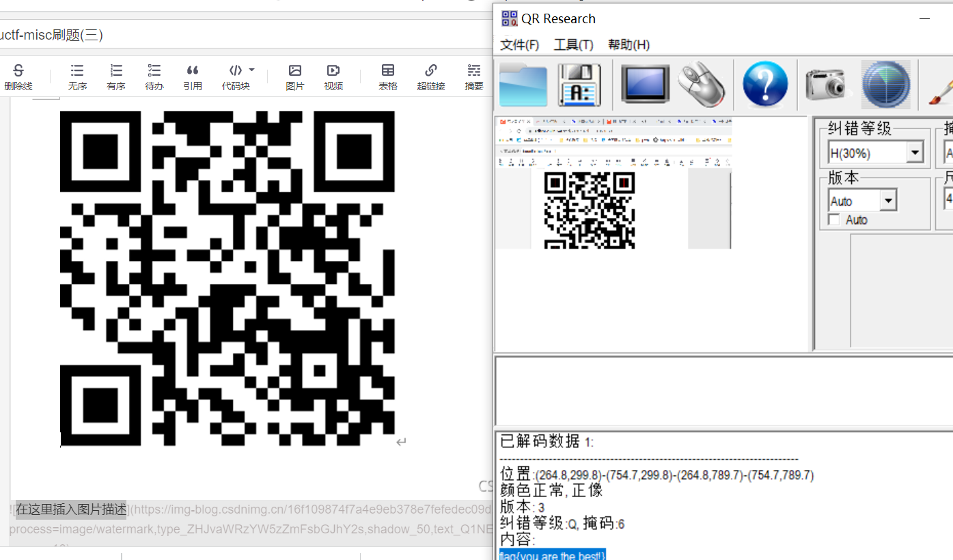Insert ordered list (有序) in editor
Viewport: 953px width, 560px height.
[x=116, y=76]
